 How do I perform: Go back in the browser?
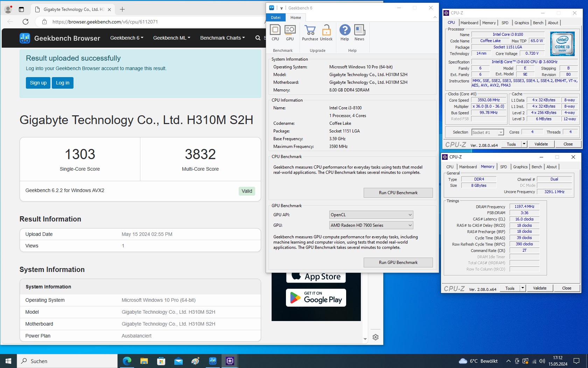tap(10, 22)
